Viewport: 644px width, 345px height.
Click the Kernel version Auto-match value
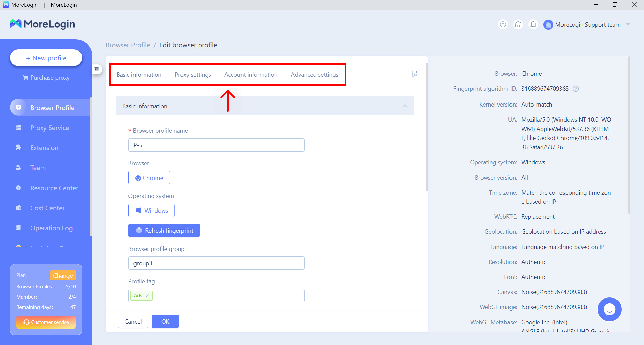point(537,105)
